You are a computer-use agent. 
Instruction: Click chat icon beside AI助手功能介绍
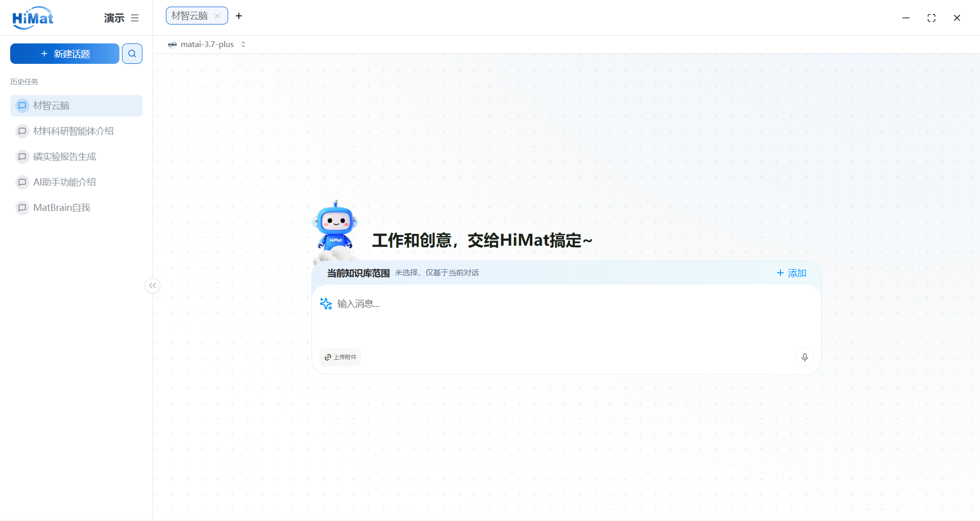coord(22,182)
